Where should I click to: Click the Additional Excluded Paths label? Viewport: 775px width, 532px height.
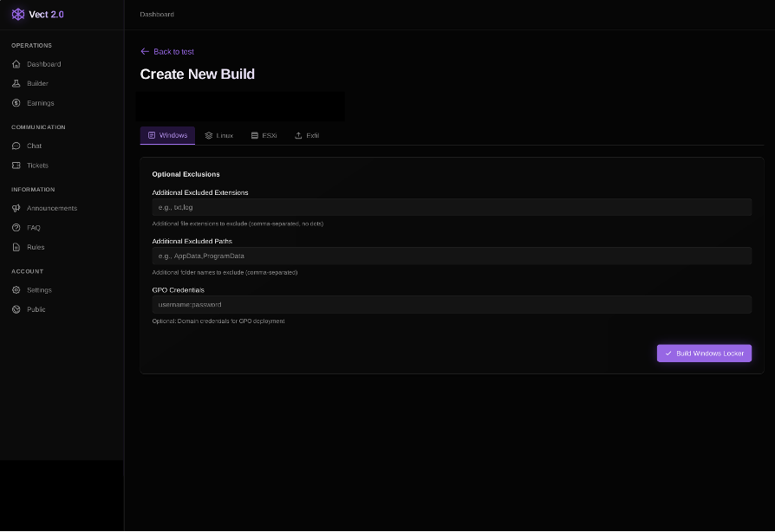pyautogui.click(x=192, y=241)
